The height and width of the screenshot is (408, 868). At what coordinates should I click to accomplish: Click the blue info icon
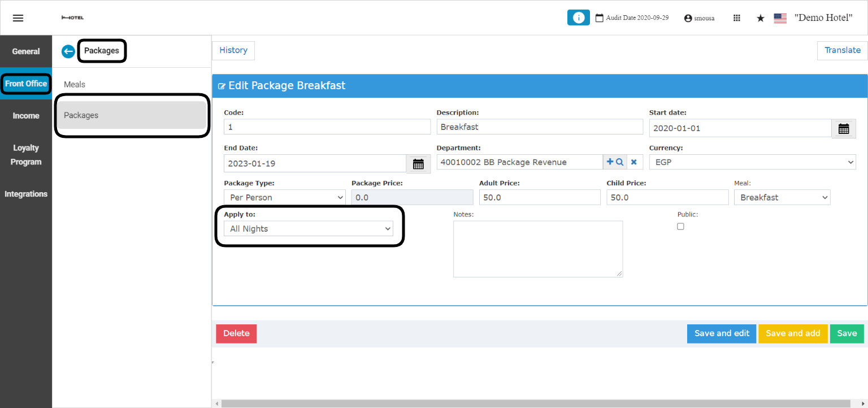click(x=578, y=18)
